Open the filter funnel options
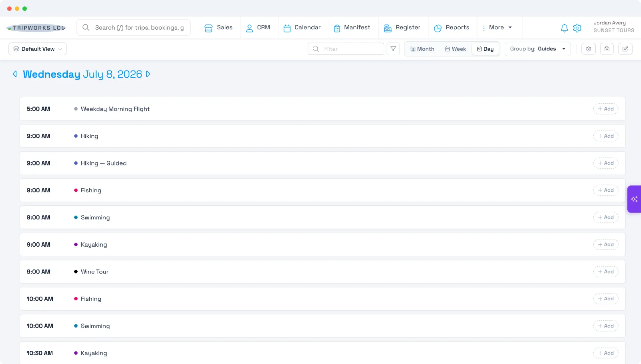This screenshot has height=364, width=641. click(393, 49)
